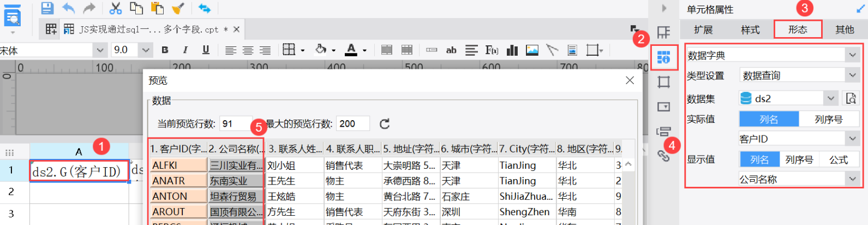
Task: Open the font size 9.0 dropdown
Action: click(x=146, y=50)
